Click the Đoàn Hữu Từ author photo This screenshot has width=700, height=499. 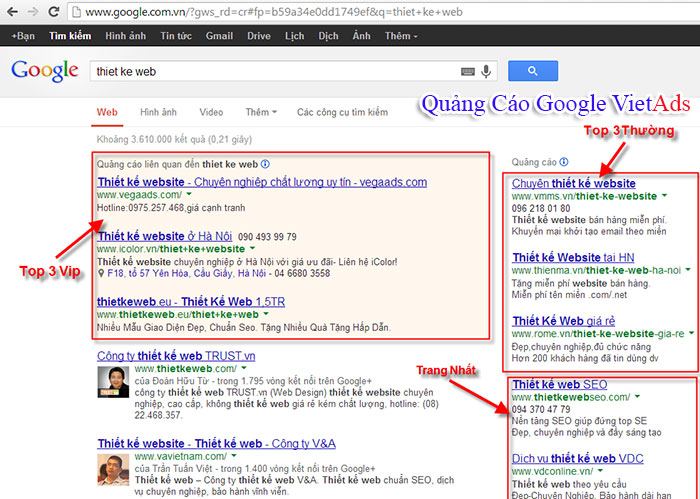tap(113, 382)
